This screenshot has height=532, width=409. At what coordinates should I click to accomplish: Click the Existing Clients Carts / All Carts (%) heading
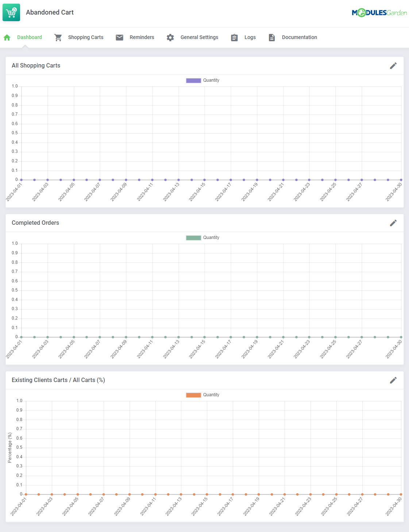point(58,380)
